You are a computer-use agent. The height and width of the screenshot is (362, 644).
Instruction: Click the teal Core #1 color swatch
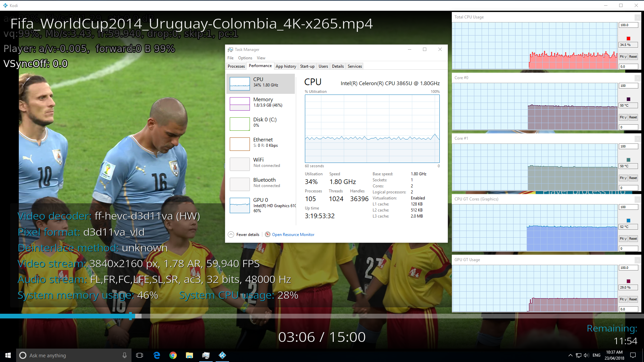pos(629,160)
